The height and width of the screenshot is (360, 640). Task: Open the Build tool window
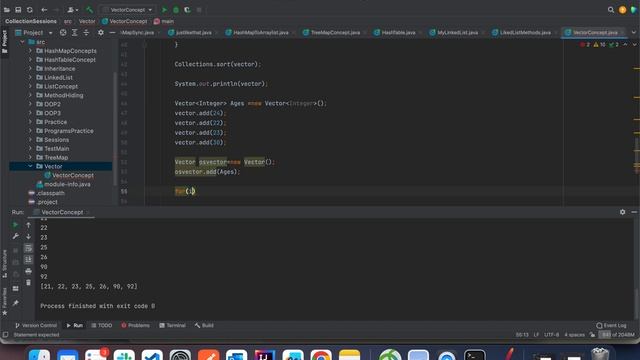(x=204, y=326)
